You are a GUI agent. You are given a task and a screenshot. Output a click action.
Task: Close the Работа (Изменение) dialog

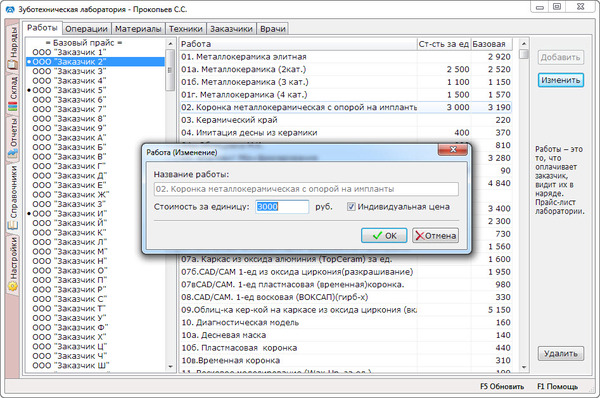click(x=453, y=150)
